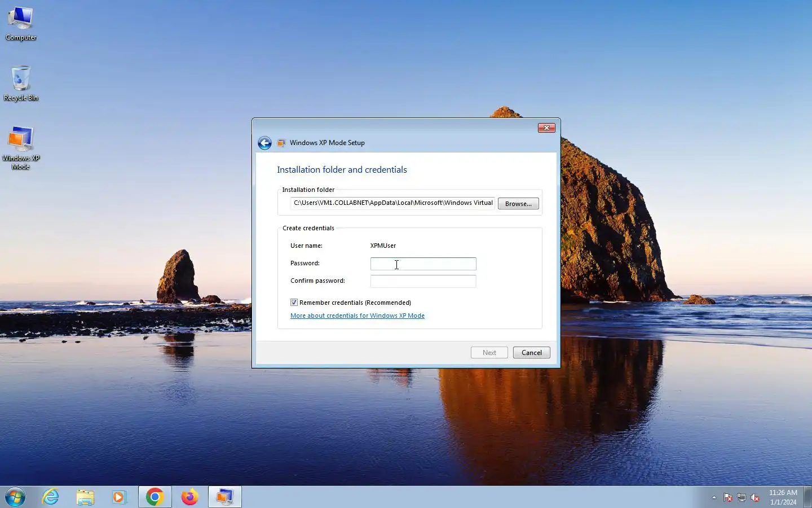Viewport: 812px width, 508px height.
Task: Click the Cancel button
Action: [x=532, y=353]
